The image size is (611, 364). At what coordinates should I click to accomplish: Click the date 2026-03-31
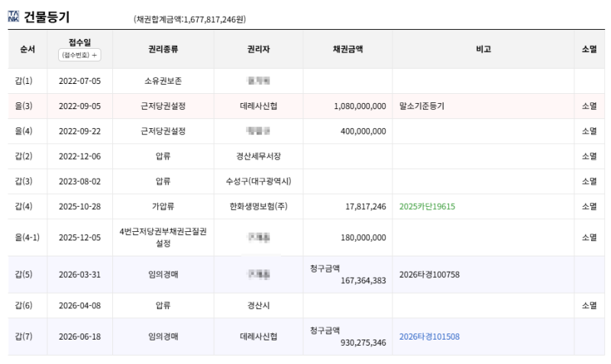pos(79,275)
